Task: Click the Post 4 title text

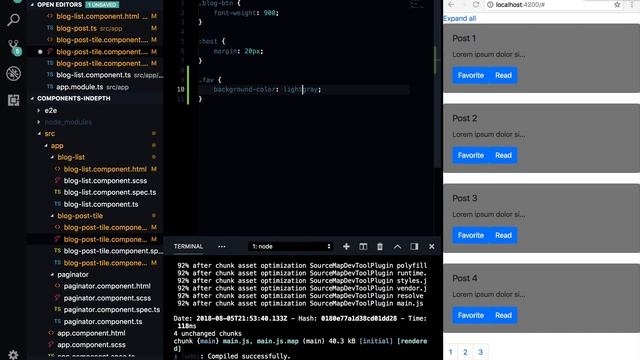Action: tap(464, 278)
